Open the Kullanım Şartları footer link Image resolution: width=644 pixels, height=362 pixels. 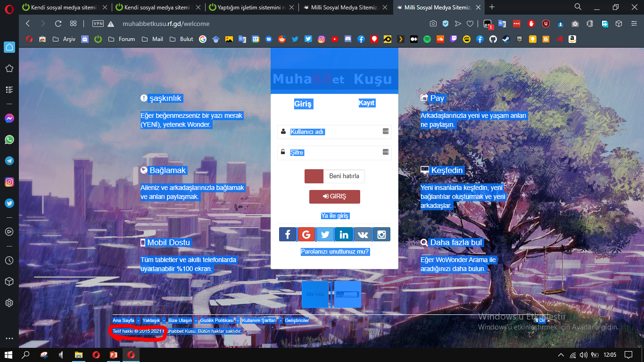coord(259,321)
